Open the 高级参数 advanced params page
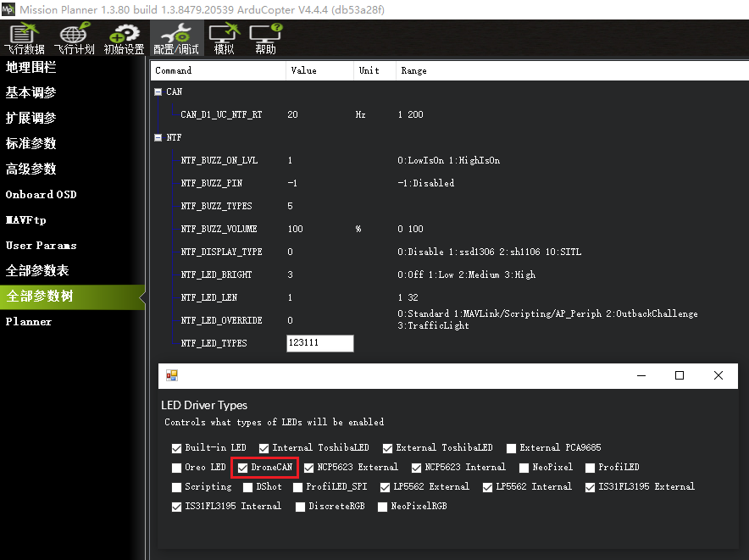 coord(31,169)
